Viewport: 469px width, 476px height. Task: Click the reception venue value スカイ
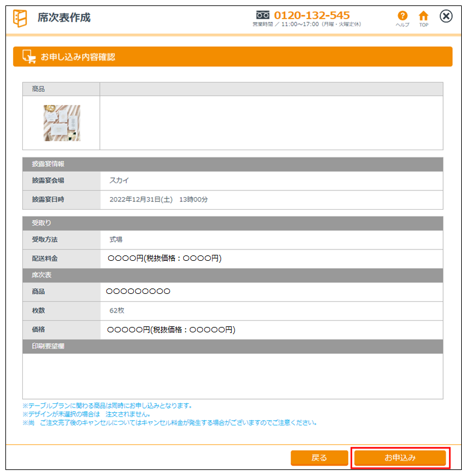119,180
